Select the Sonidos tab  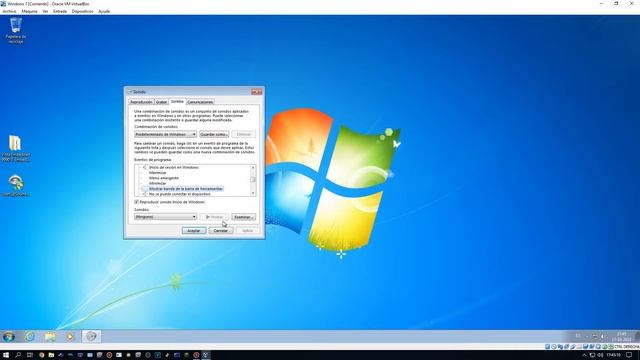click(177, 101)
